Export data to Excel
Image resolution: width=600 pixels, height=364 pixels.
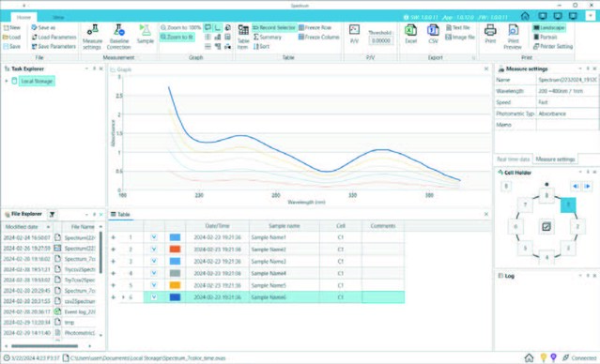pos(410,35)
